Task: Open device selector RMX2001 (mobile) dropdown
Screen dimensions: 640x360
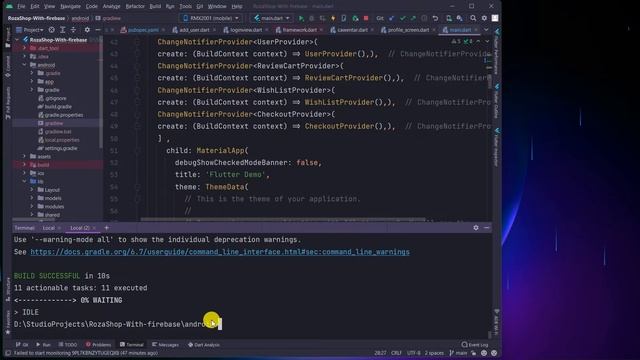Action: click(x=211, y=18)
